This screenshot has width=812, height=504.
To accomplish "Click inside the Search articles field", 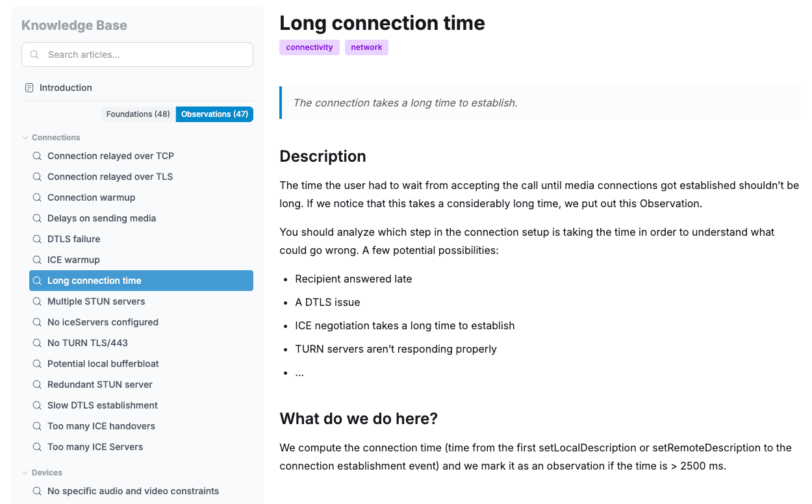I will click(137, 55).
